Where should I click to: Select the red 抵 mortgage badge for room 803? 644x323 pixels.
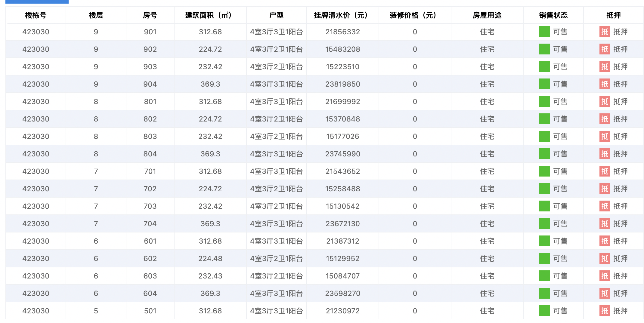tap(605, 137)
